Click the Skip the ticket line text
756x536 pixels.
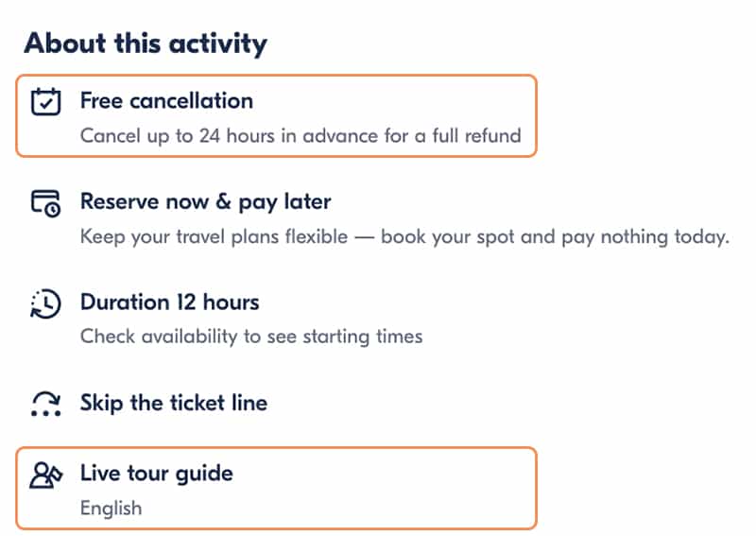point(173,403)
